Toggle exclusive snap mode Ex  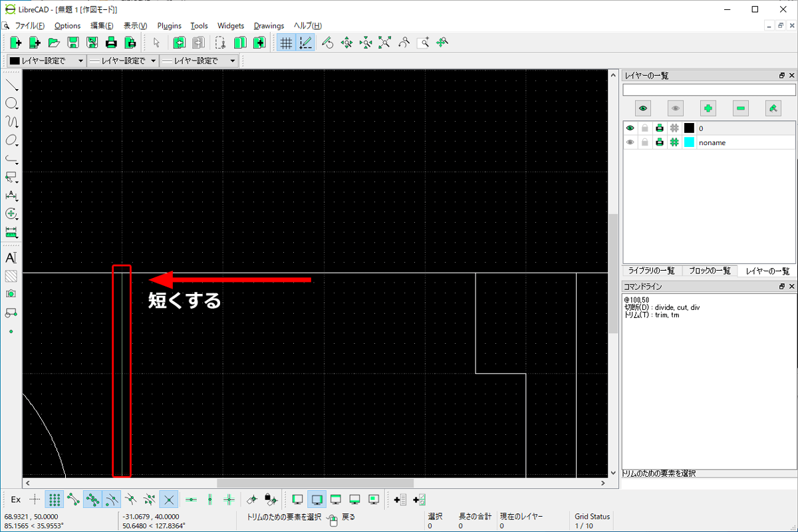[x=16, y=499]
